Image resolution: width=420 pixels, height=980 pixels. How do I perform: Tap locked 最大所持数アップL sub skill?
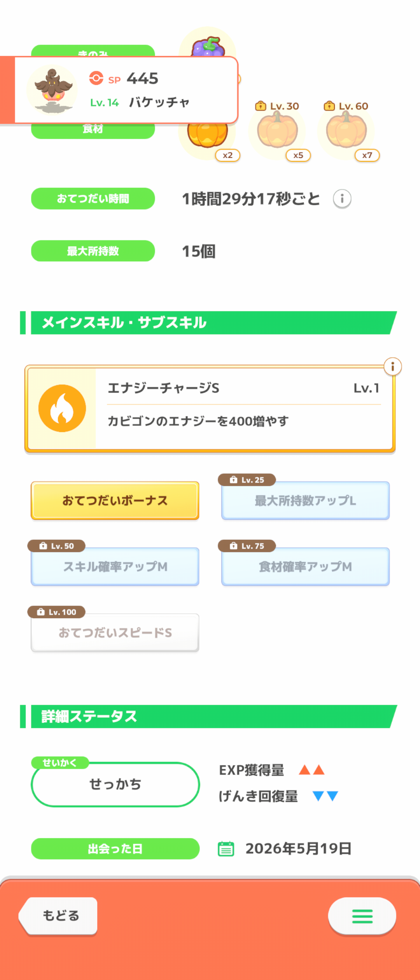pos(305,500)
